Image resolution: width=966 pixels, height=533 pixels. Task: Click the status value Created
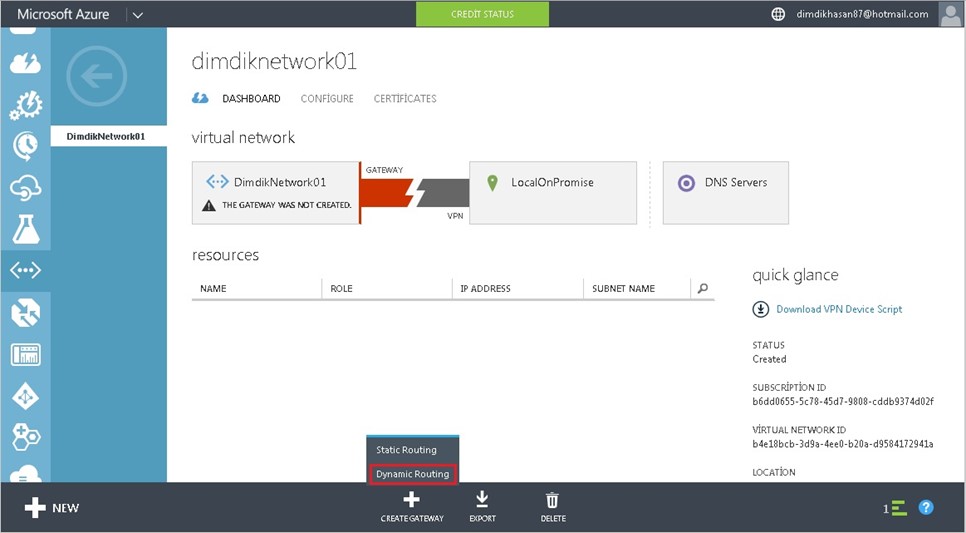pos(769,359)
